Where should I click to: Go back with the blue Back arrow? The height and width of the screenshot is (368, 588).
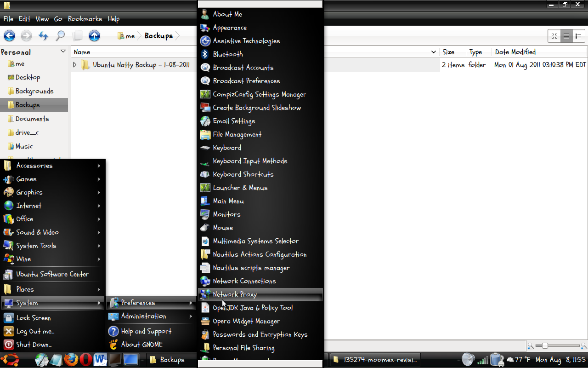click(x=10, y=35)
